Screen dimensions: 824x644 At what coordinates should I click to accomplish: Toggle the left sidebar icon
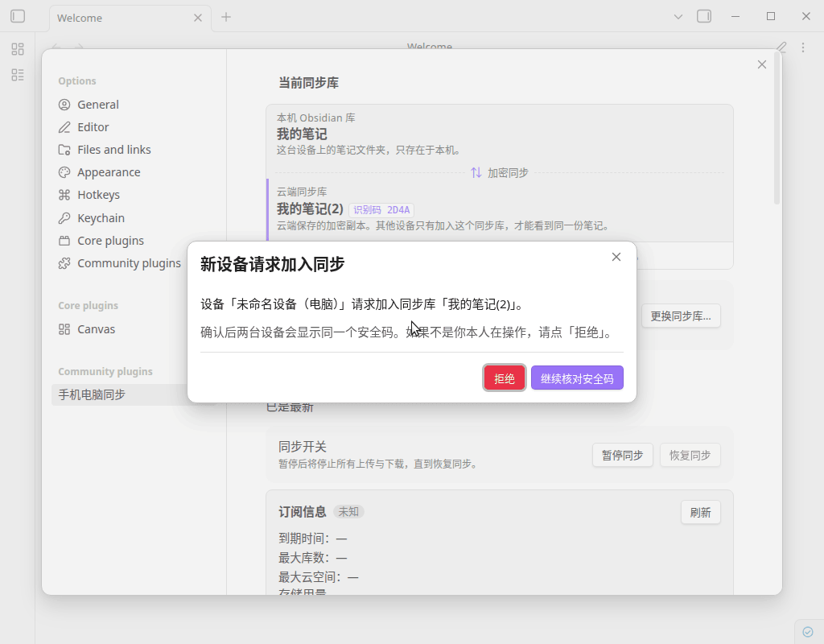click(x=18, y=16)
